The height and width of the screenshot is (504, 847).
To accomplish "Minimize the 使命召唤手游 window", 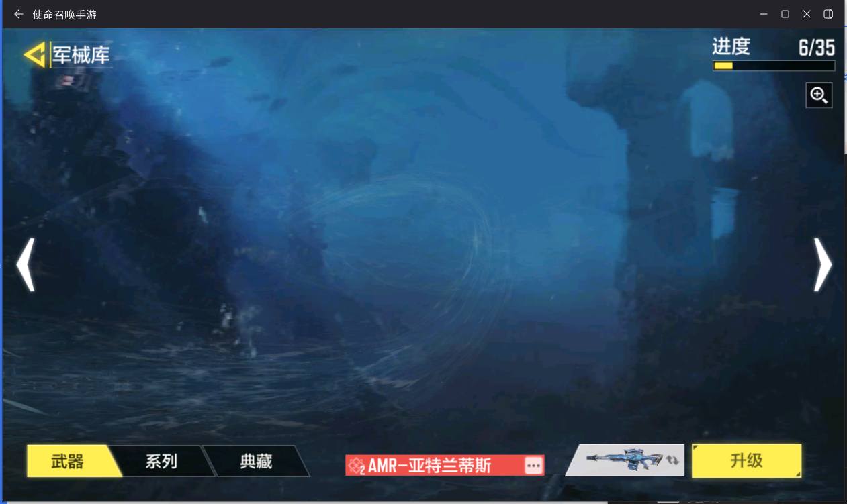I will pos(764,14).
